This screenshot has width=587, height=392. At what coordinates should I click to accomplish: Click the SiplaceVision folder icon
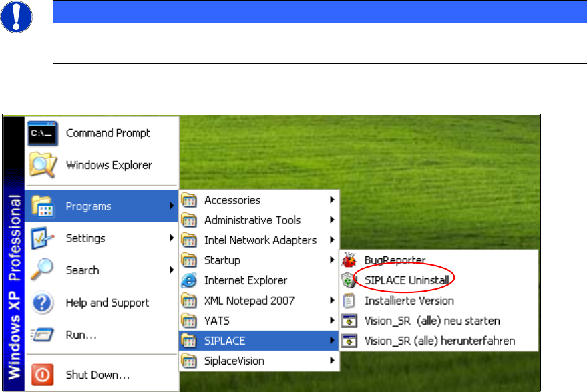tap(189, 361)
